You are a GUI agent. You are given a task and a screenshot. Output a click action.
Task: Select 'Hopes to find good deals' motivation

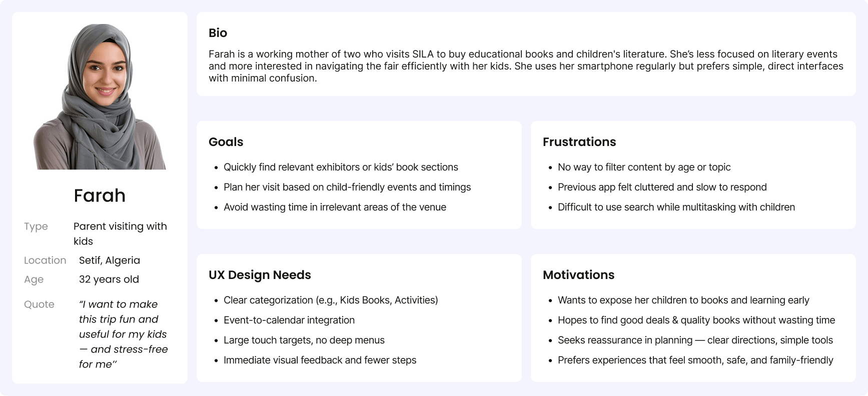tap(696, 320)
